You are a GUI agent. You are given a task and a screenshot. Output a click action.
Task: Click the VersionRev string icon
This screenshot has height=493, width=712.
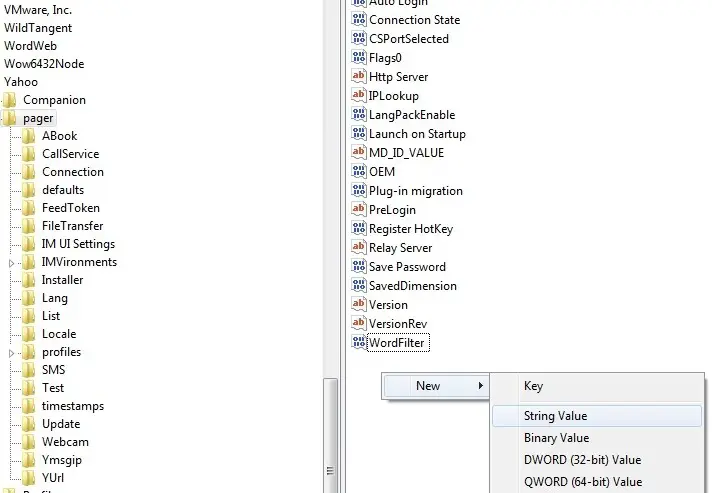[x=359, y=324]
